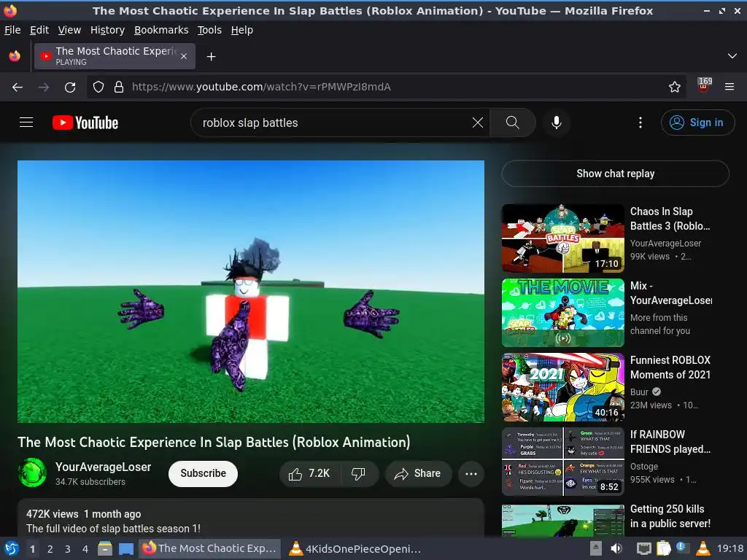This screenshot has height=560, width=747.
Task: Open clipboard manager in system tray
Action: click(x=663, y=548)
